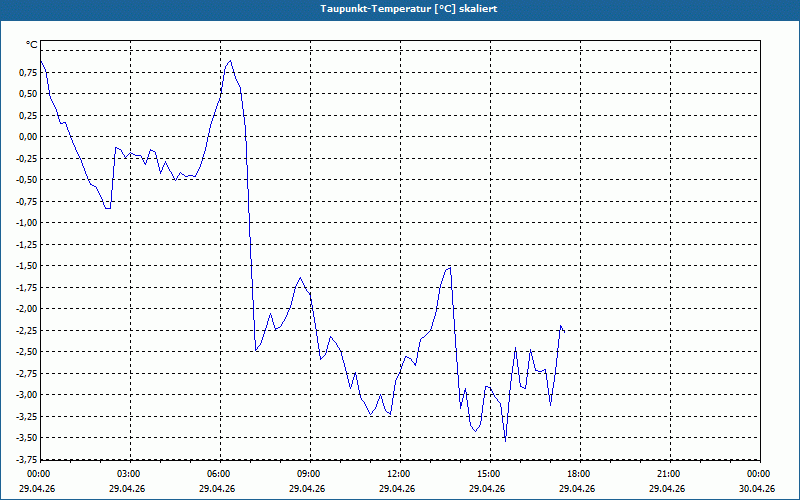Select the -0,25 y-axis value
The image size is (800, 500).
pos(27,158)
